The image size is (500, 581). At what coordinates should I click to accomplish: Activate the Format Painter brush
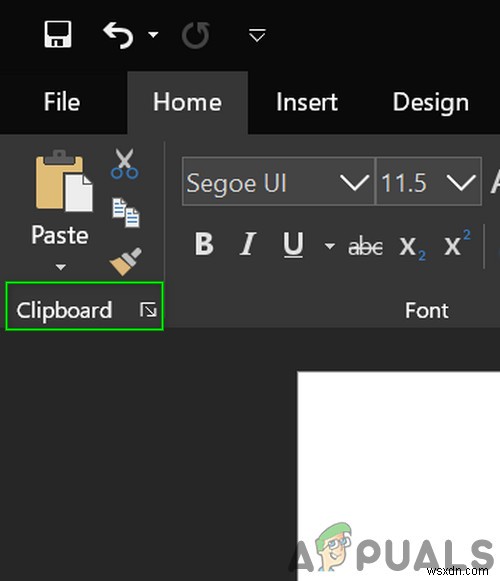[126, 261]
